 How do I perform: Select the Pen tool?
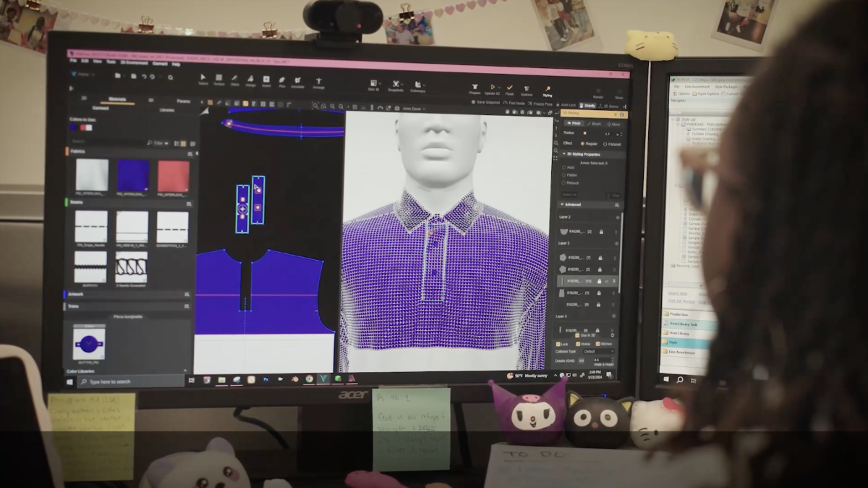click(282, 81)
